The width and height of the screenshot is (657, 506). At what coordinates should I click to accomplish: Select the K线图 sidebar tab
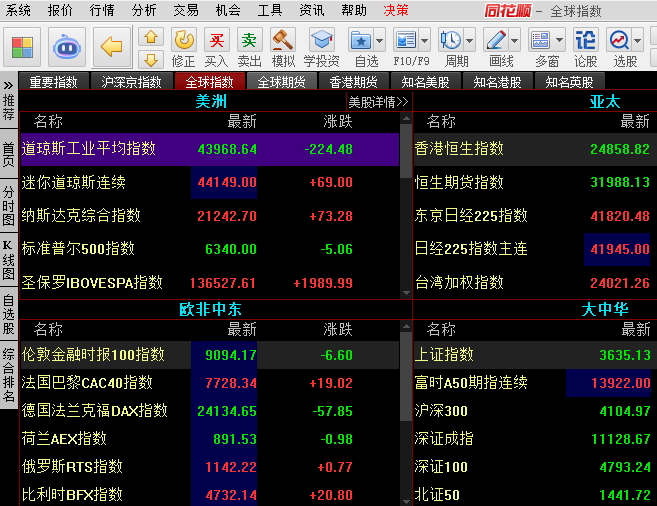pos(8,260)
